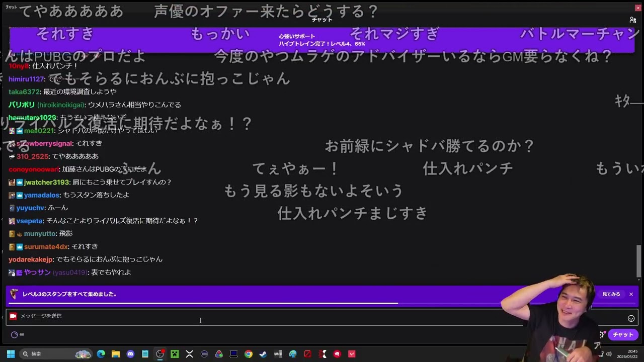Click チャット title at top center
Viewport: 644px width, 362px height.
(x=321, y=20)
